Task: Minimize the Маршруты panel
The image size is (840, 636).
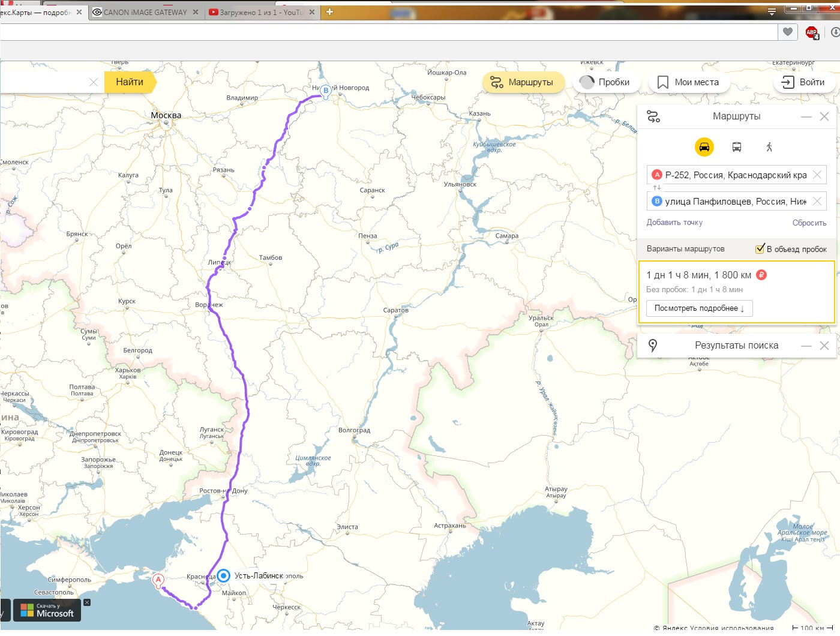Action: click(806, 117)
